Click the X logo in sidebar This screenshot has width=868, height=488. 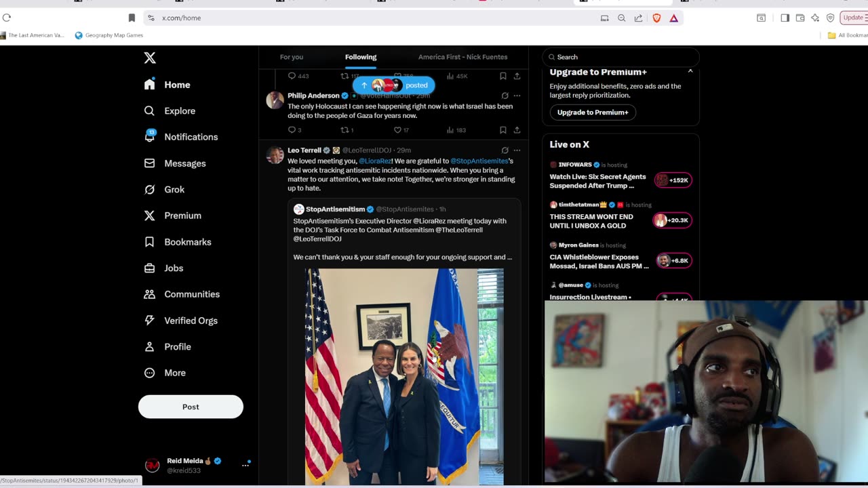coord(150,58)
